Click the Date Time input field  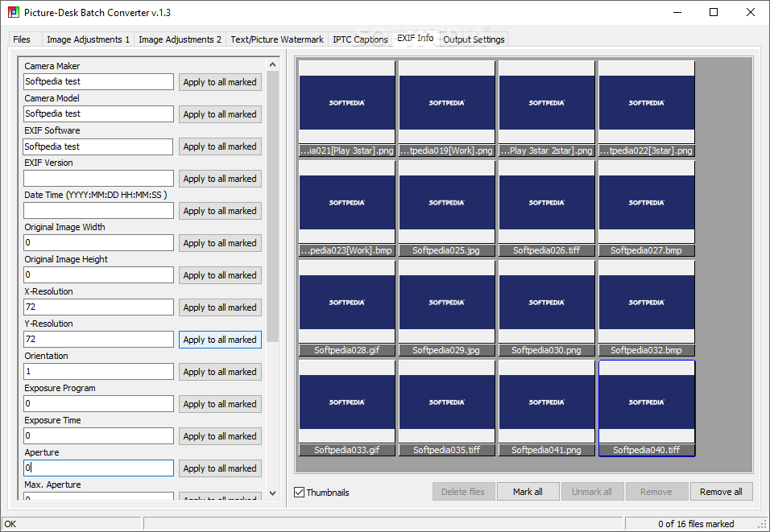[x=98, y=211]
